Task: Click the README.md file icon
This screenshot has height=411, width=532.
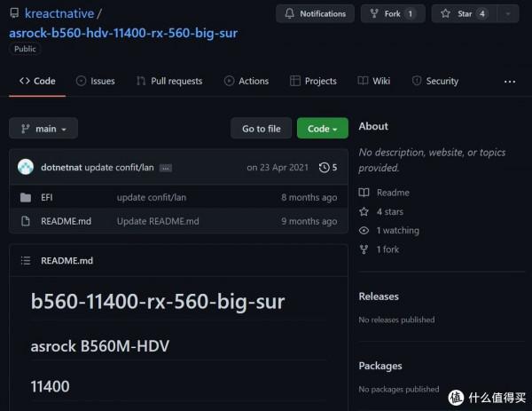Action: click(25, 221)
